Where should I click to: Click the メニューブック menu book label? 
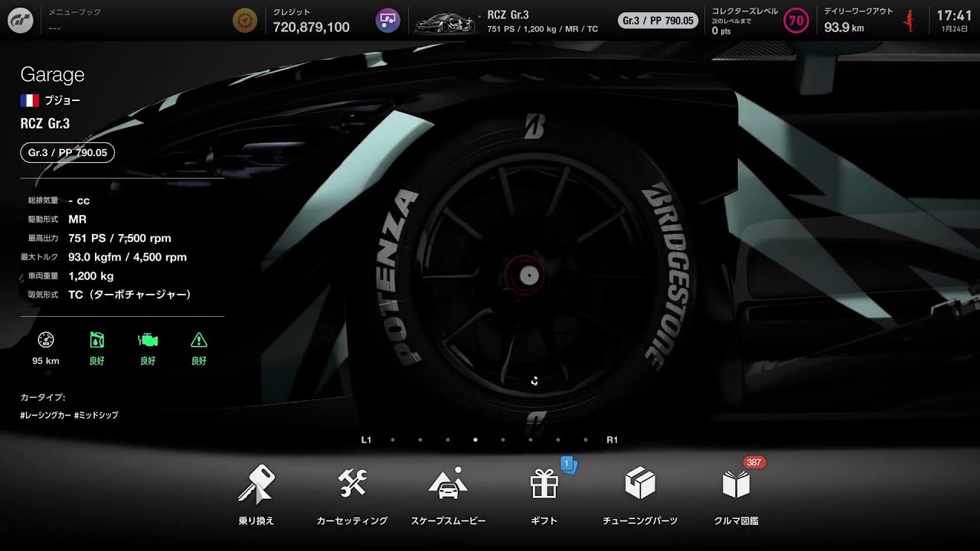click(x=75, y=12)
